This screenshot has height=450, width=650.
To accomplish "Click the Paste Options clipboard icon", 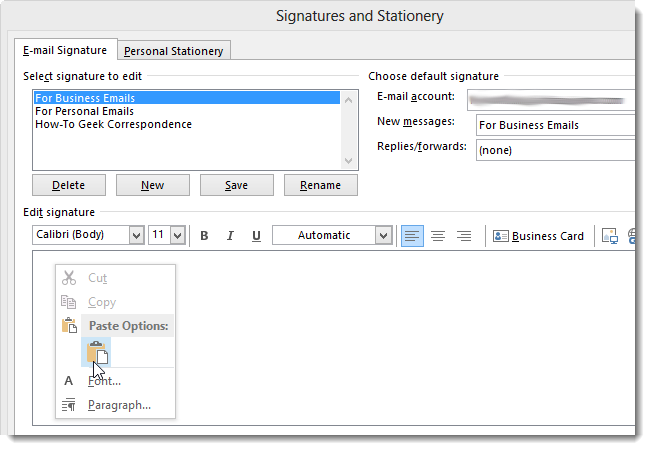I will (69, 325).
